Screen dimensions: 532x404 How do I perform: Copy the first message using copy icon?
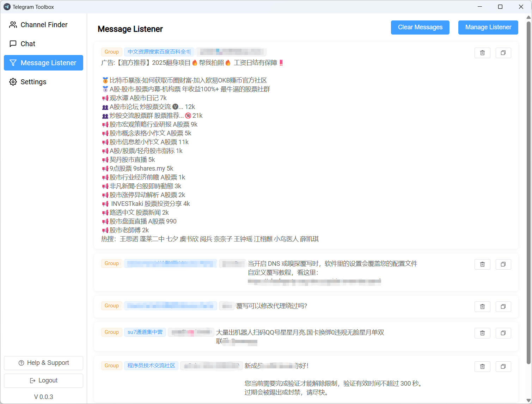(503, 53)
